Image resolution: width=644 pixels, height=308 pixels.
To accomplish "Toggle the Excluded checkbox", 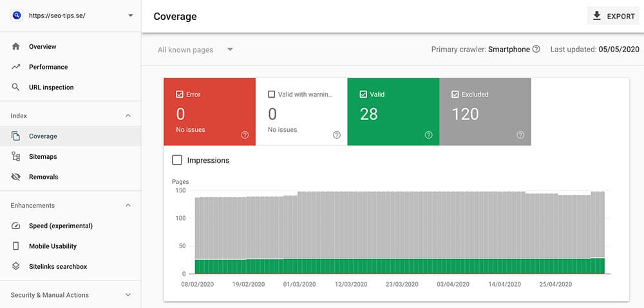I will click(455, 95).
